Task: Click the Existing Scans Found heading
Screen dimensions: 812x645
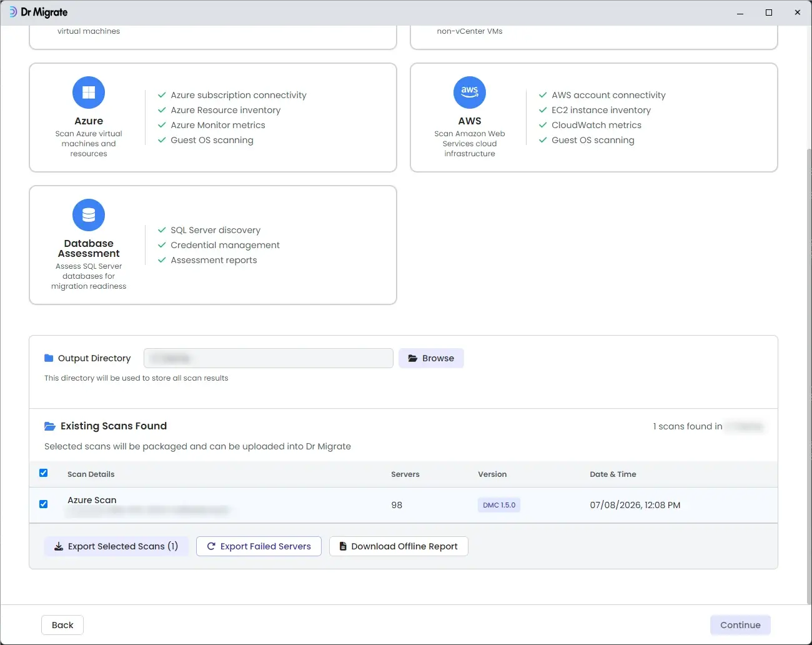Action: (114, 426)
